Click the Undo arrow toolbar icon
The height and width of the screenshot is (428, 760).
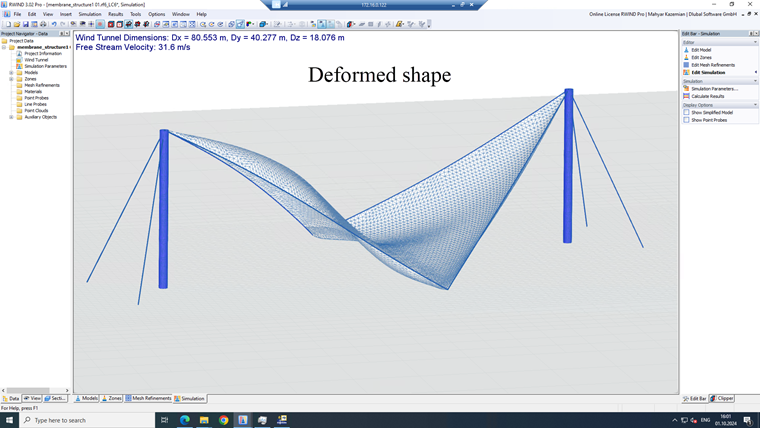pyautogui.click(x=54, y=24)
